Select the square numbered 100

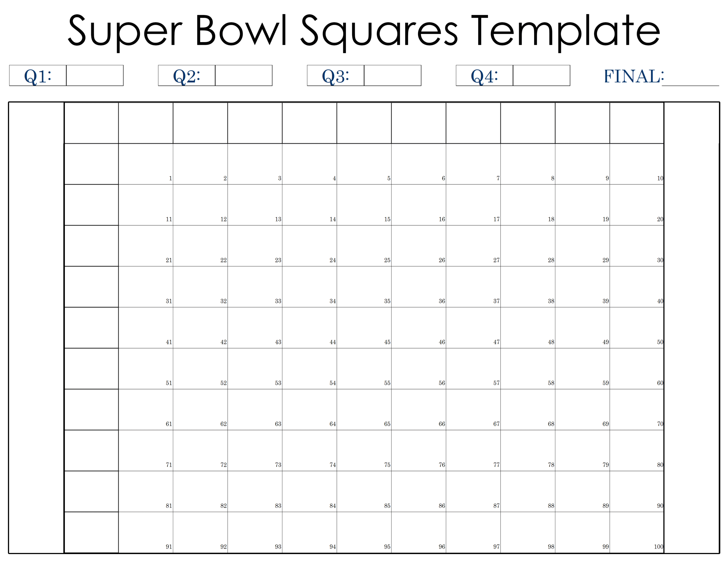coord(637,532)
